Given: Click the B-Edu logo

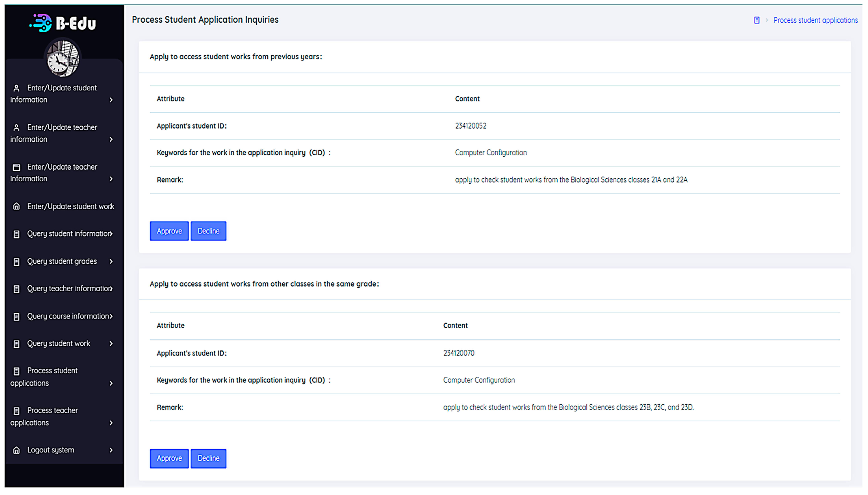Looking at the screenshot, I should click(63, 23).
